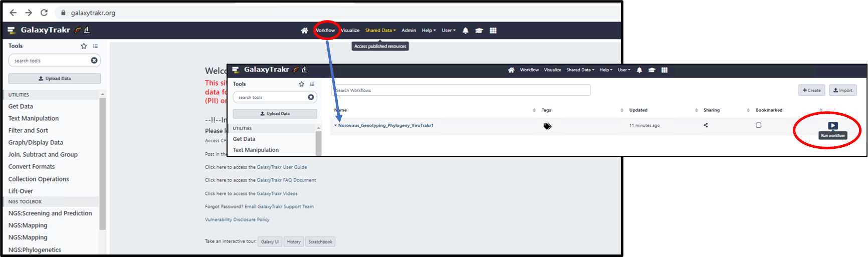
Task: Click the grid icon in the Workflows window masthead
Action: 665,70
